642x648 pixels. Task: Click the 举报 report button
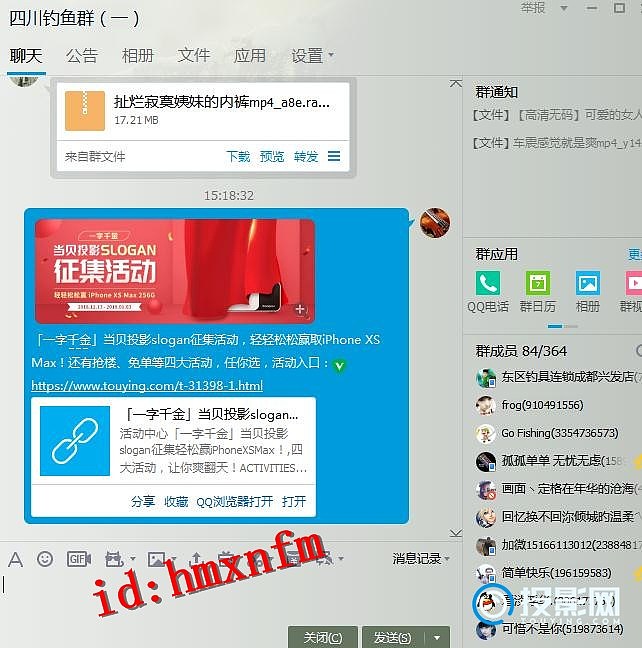click(532, 8)
